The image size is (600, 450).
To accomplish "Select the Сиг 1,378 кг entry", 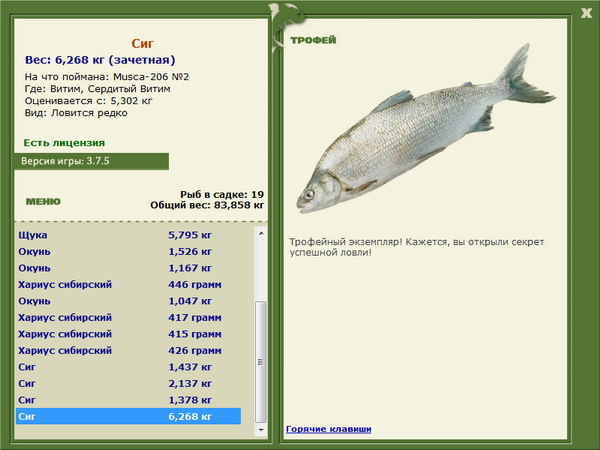I will tap(129, 400).
